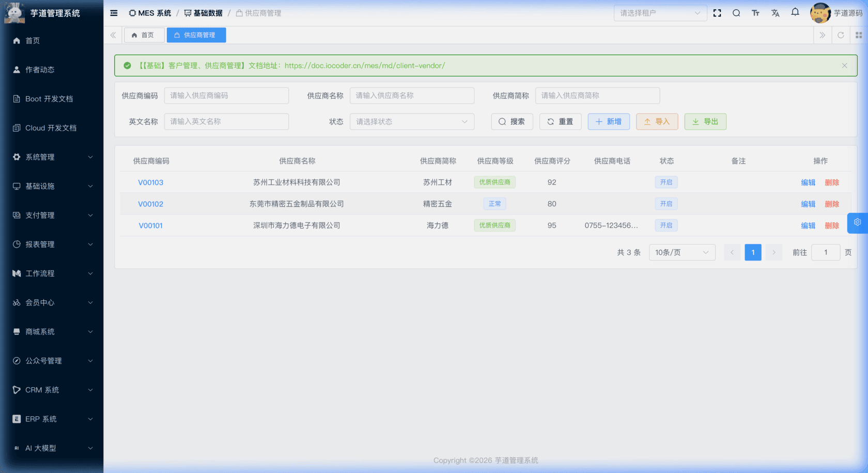Refresh the current page using the reload icon

tap(841, 35)
